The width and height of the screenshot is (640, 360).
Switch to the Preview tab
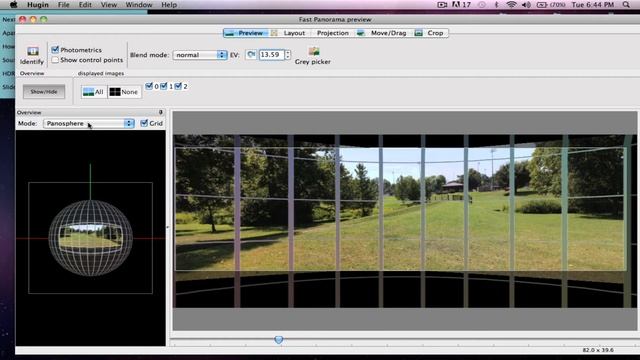(245, 33)
